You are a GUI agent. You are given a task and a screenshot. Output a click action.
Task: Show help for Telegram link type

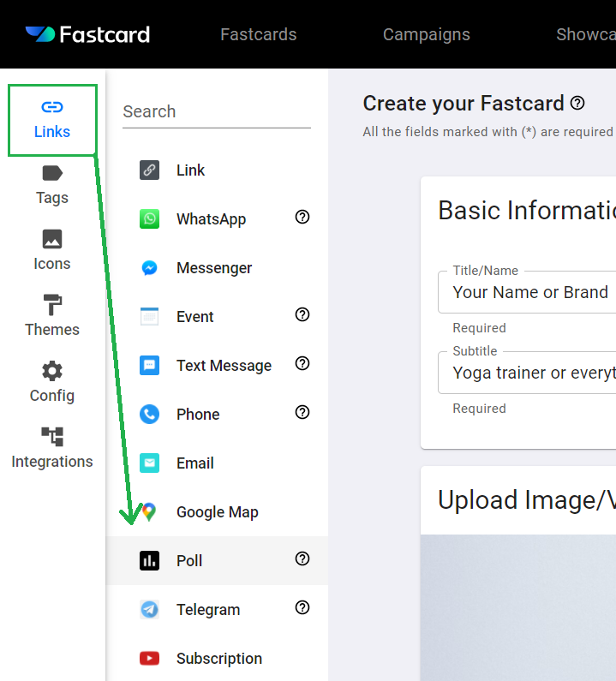tap(302, 607)
